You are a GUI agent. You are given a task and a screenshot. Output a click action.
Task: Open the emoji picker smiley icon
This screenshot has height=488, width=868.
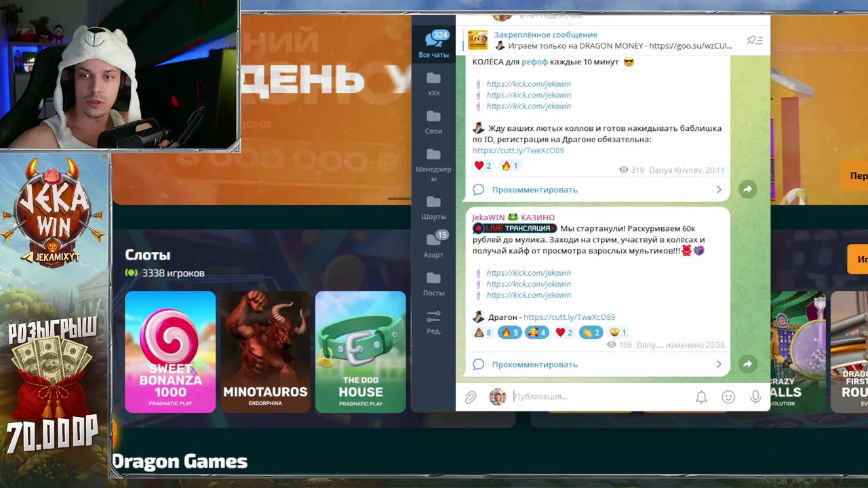click(728, 397)
